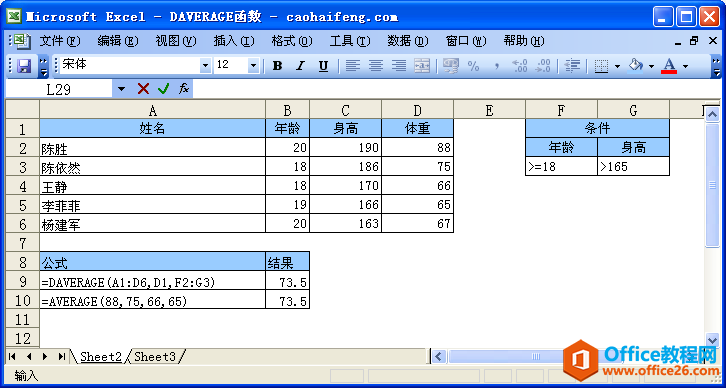Open font color dropdown arrow
The image size is (726, 388).
[x=685, y=67]
